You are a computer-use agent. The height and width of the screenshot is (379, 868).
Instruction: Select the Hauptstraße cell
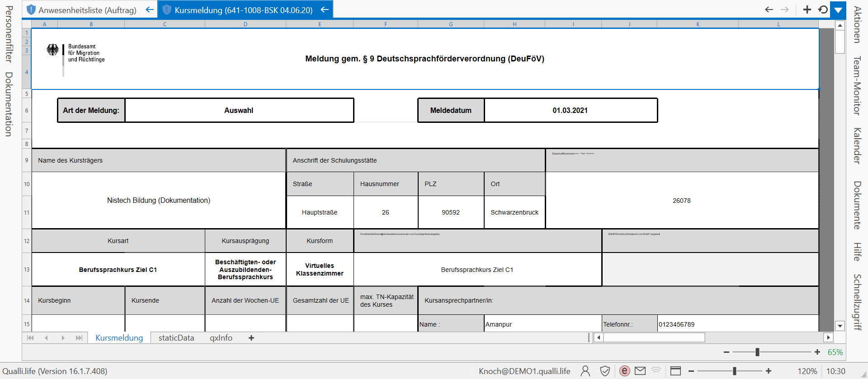pyautogui.click(x=320, y=212)
